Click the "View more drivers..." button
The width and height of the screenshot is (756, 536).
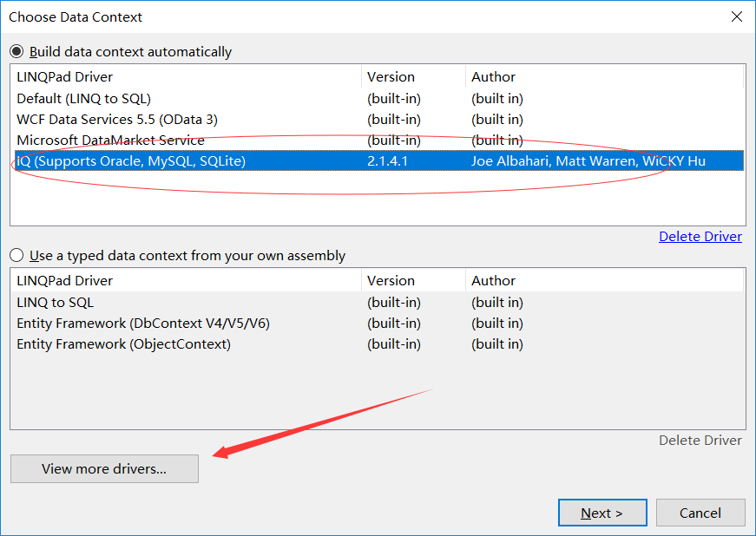click(103, 468)
